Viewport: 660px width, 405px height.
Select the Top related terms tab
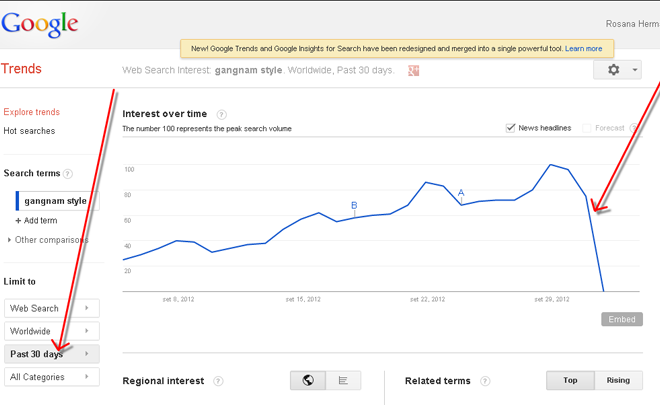coord(570,380)
